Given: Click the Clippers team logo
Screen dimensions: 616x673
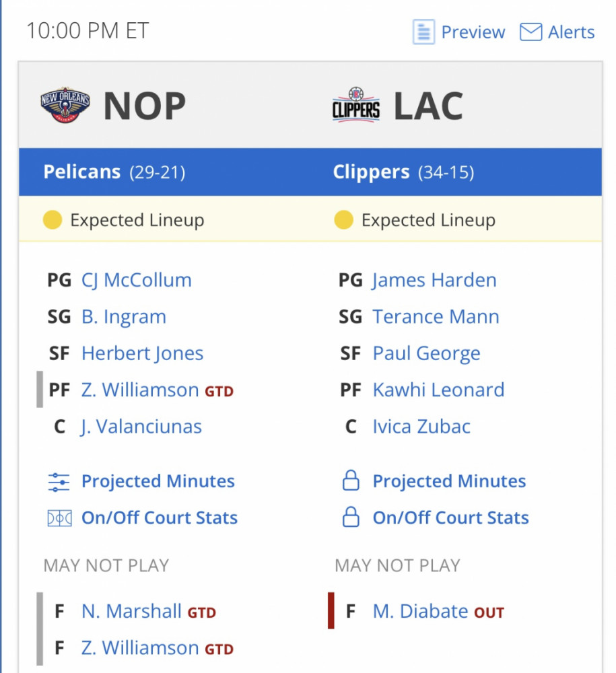Looking at the screenshot, I should [x=356, y=105].
